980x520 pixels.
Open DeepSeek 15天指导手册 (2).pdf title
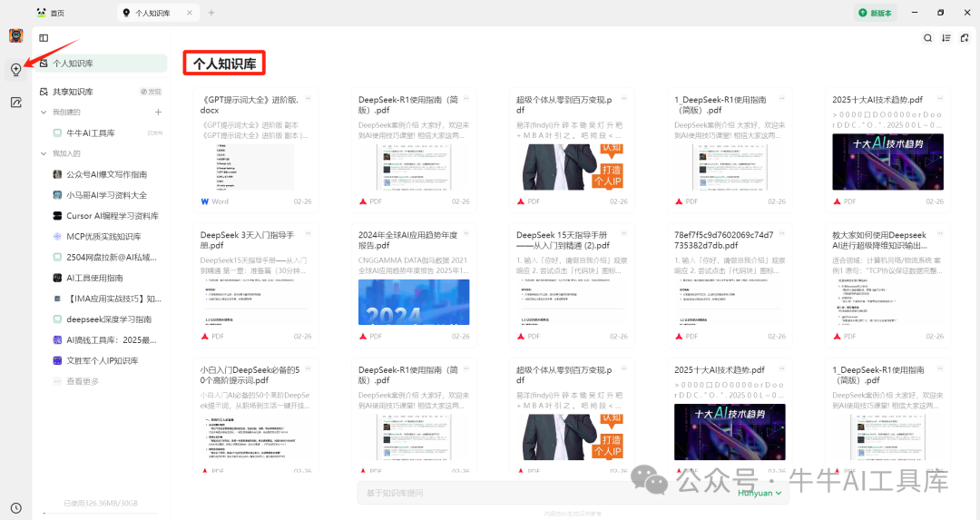pos(563,240)
